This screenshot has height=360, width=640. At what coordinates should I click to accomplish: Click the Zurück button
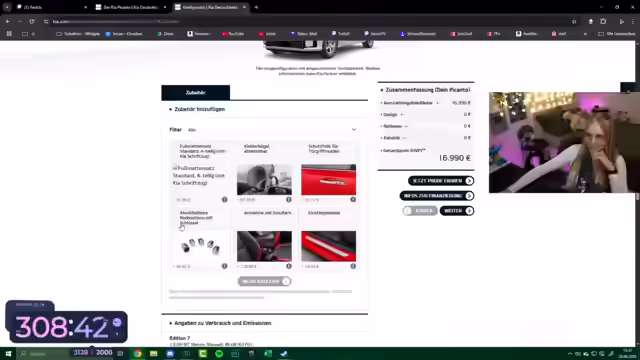tap(420, 211)
